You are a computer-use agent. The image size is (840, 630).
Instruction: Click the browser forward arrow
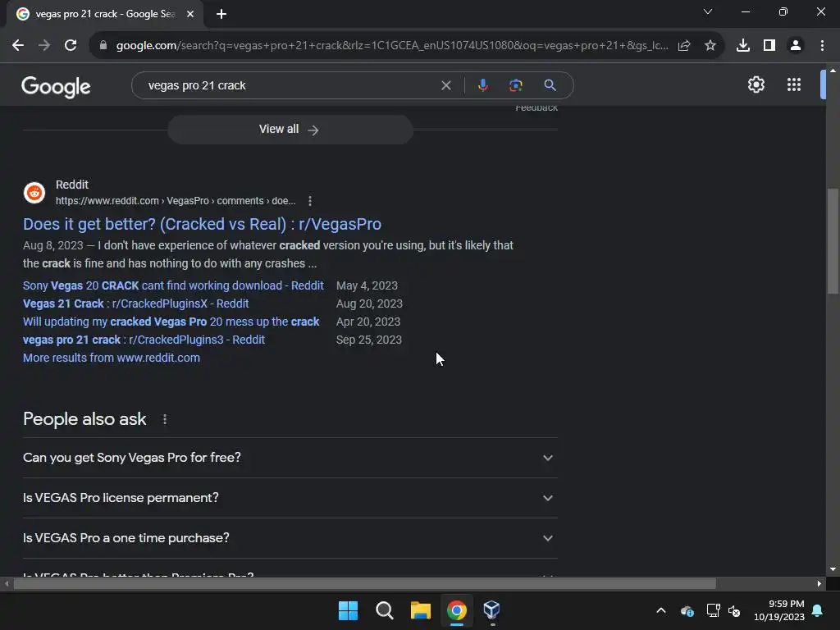(x=44, y=46)
